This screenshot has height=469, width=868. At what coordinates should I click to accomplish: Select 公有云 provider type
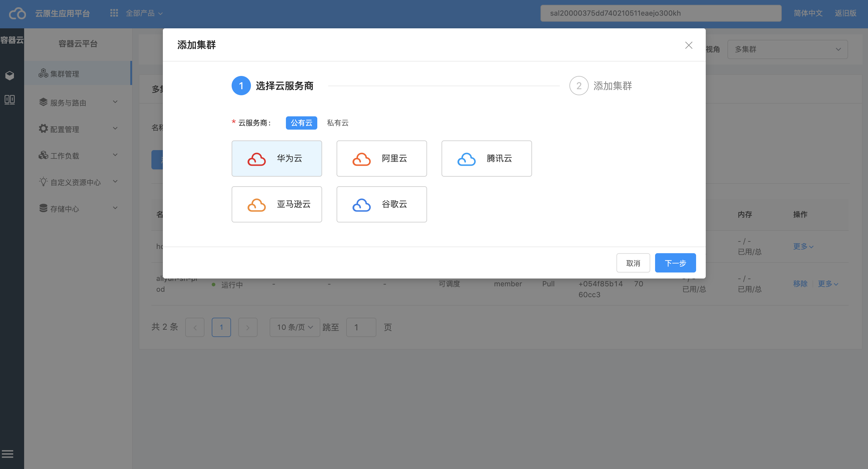coord(301,123)
